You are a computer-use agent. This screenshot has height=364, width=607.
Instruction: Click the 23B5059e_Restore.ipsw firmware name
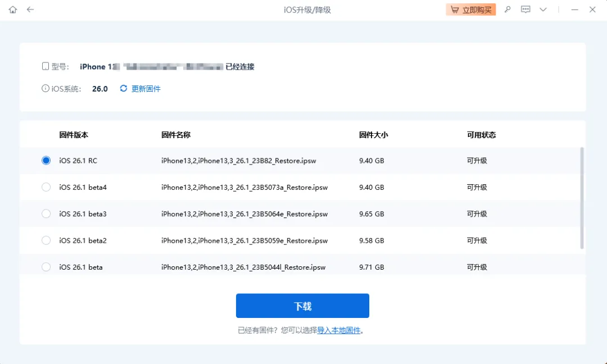pyautogui.click(x=244, y=240)
